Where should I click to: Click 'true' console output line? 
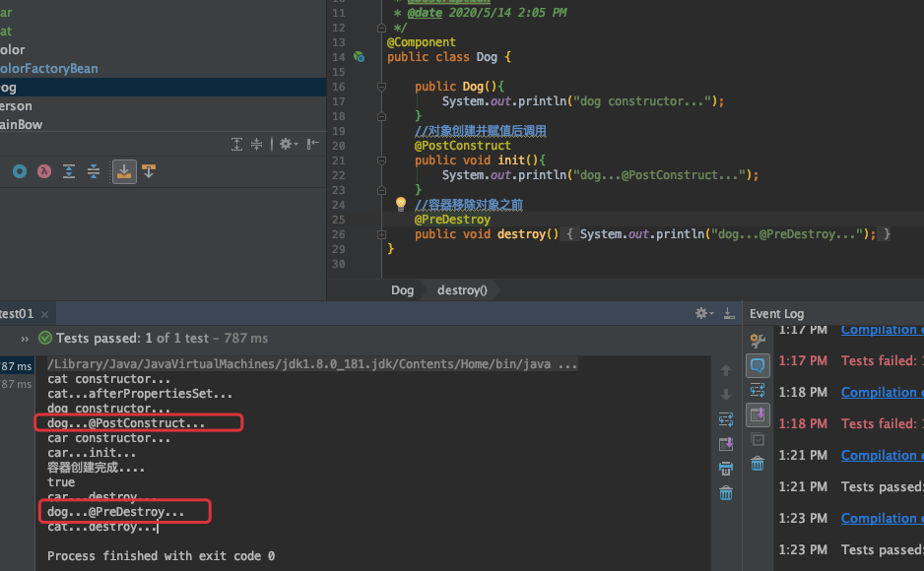click(61, 482)
